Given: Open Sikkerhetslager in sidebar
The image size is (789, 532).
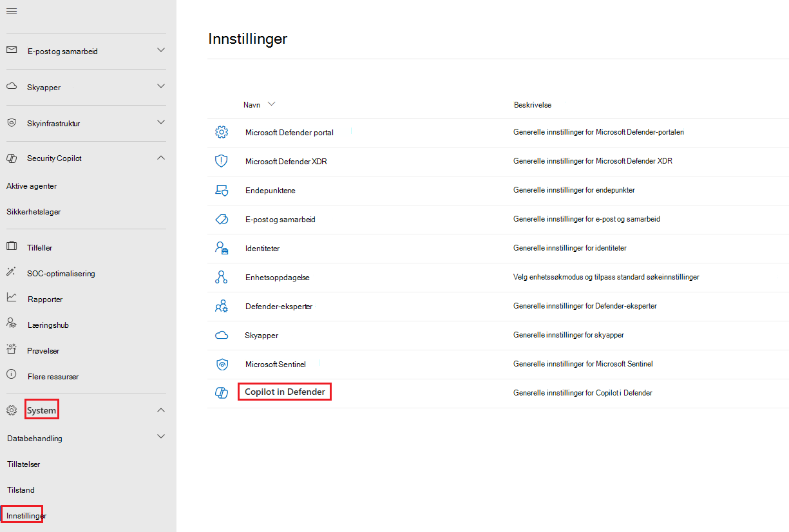Looking at the screenshot, I should (x=33, y=212).
